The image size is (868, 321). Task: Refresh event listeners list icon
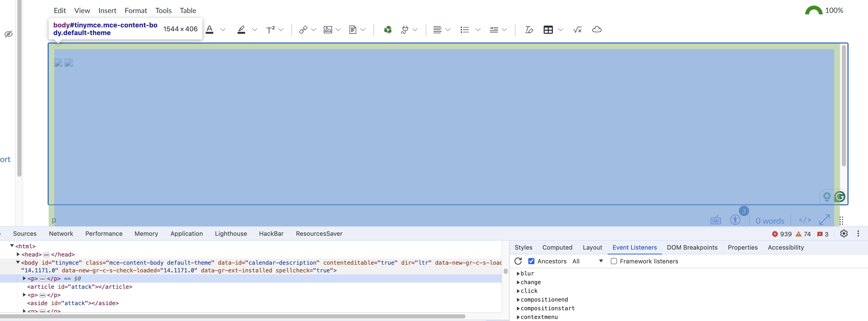click(518, 261)
